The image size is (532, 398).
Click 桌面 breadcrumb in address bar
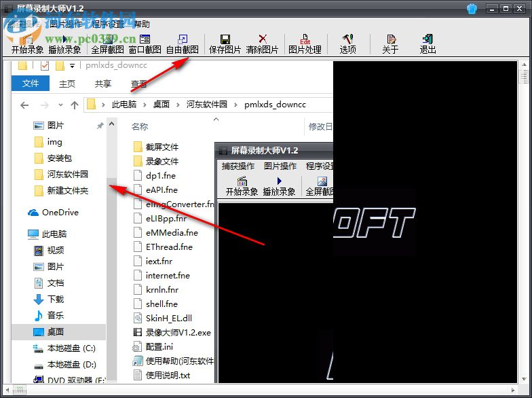pyautogui.click(x=161, y=105)
